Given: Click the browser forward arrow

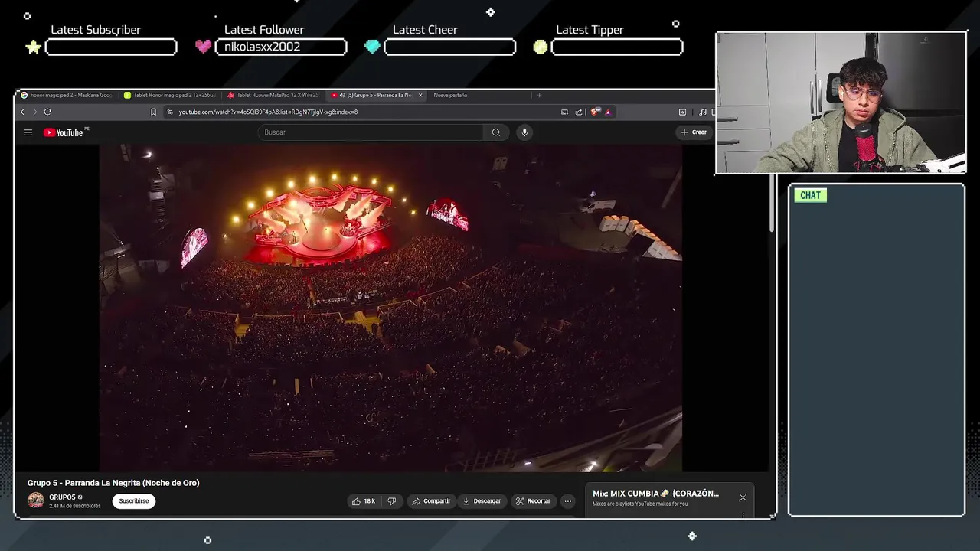Looking at the screenshot, I should click(34, 112).
